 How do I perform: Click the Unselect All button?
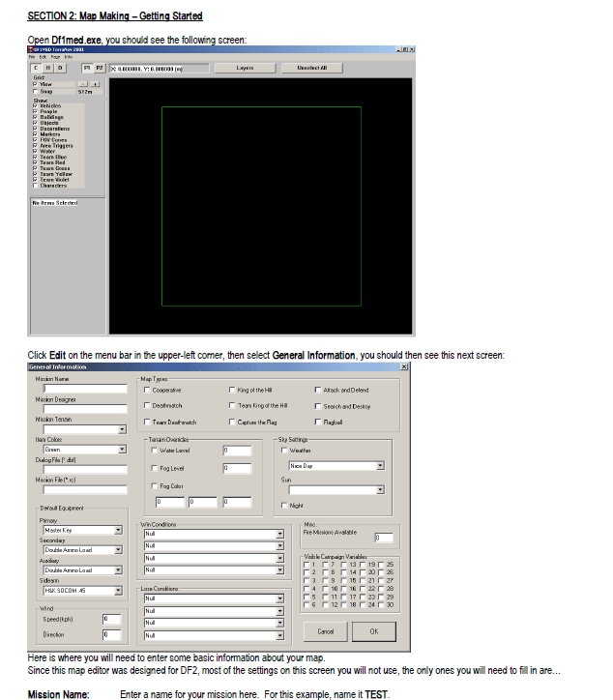click(x=312, y=68)
